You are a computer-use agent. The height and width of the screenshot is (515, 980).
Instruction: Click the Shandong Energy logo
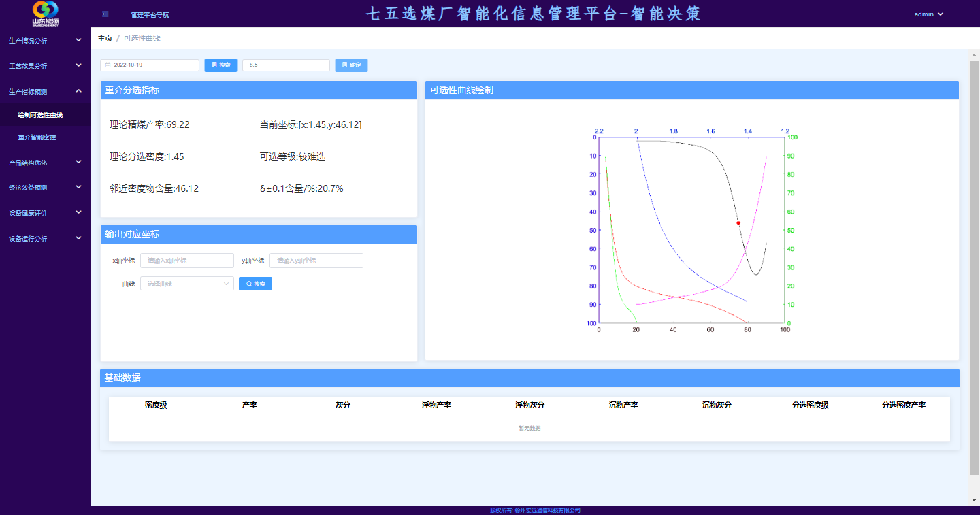46,13
